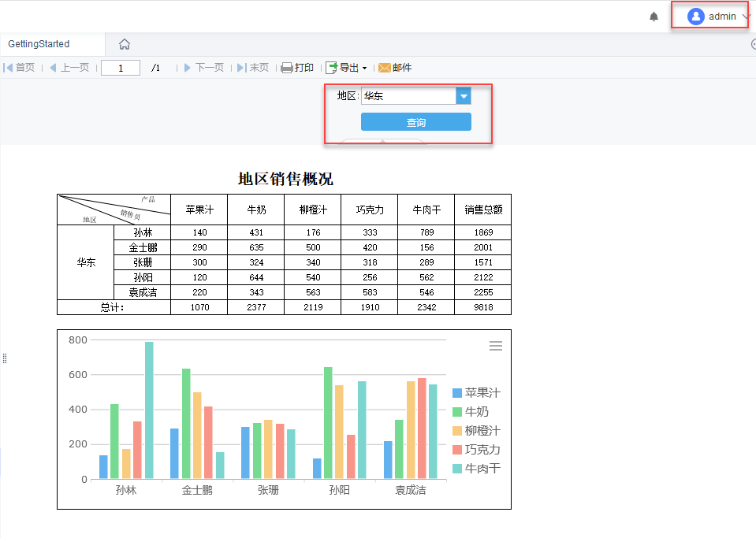Viewport: 756px width, 538px height.
Task: Click the notification bell icon
Action: point(653,16)
